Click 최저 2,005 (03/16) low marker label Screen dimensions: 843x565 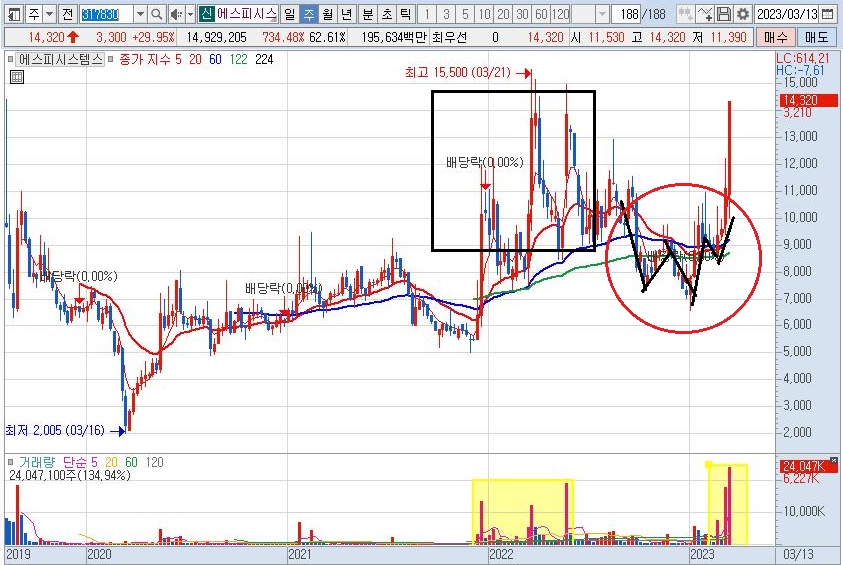[55, 431]
